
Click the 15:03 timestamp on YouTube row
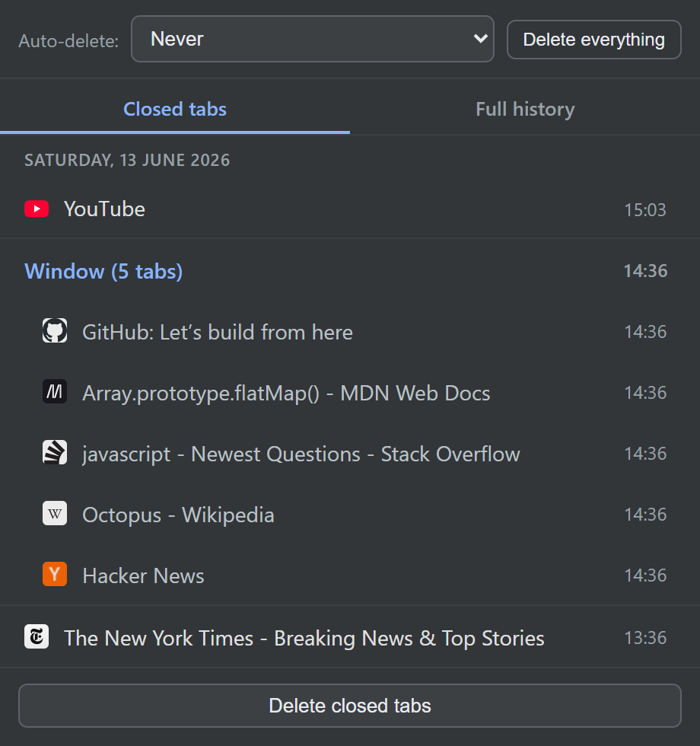coord(645,210)
